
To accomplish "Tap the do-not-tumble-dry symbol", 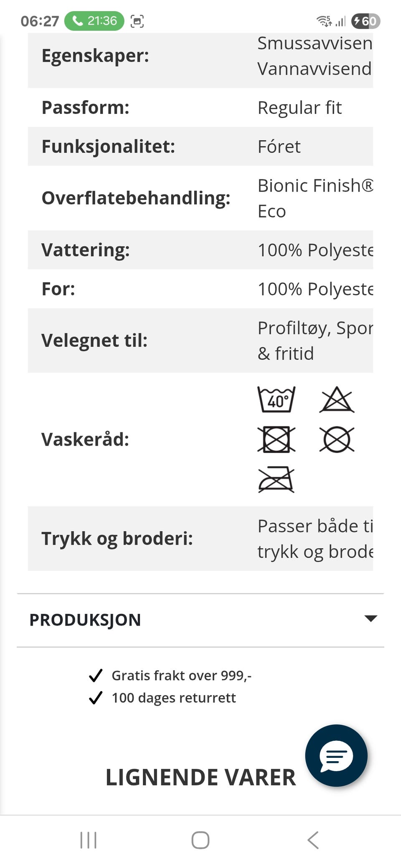I will click(x=276, y=439).
